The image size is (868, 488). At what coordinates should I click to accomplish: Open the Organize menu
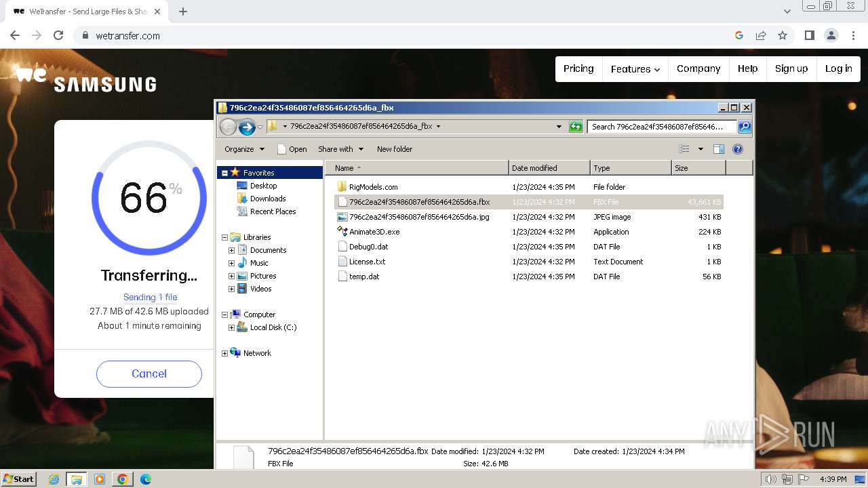244,149
